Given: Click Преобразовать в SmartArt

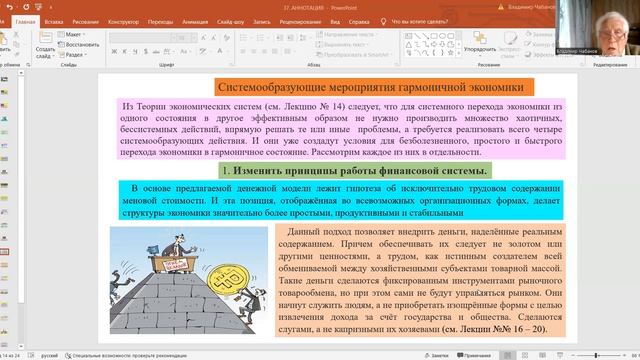Looking at the screenshot, I should (354, 54).
